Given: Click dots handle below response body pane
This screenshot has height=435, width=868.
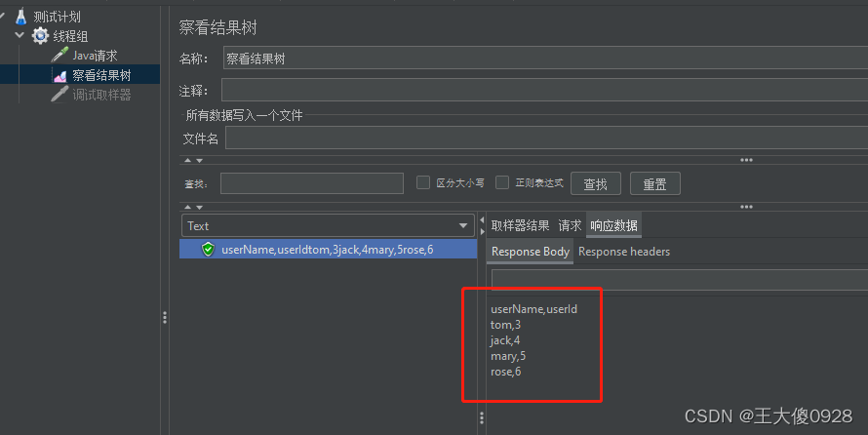Looking at the screenshot, I should 482,417.
